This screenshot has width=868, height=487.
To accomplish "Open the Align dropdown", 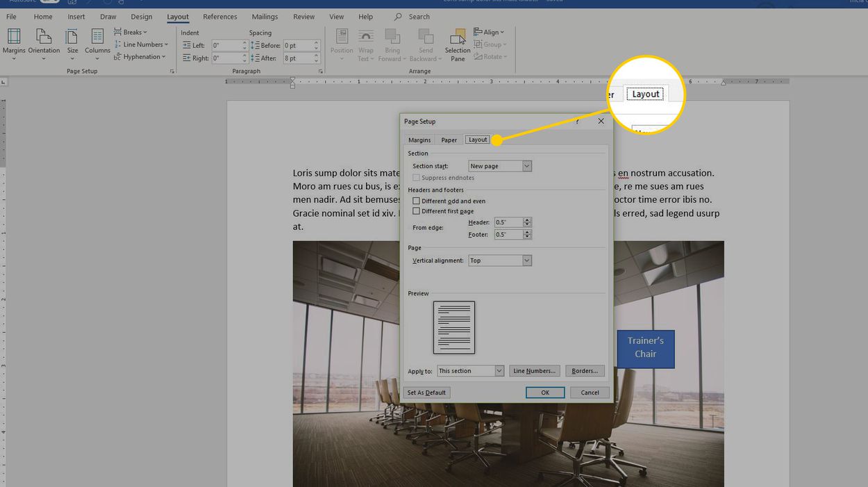I will [x=490, y=32].
